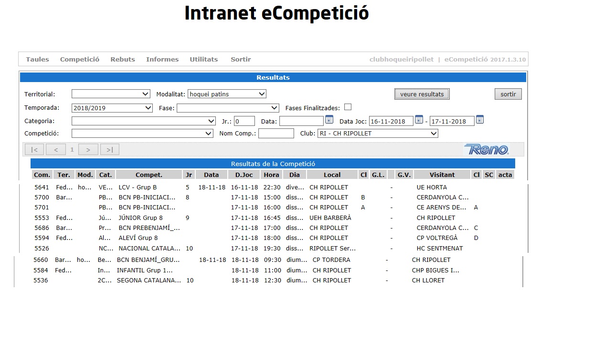Click the Com. column header
The height and width of the screenshot is (364, 604).
[x=42, y=175]
